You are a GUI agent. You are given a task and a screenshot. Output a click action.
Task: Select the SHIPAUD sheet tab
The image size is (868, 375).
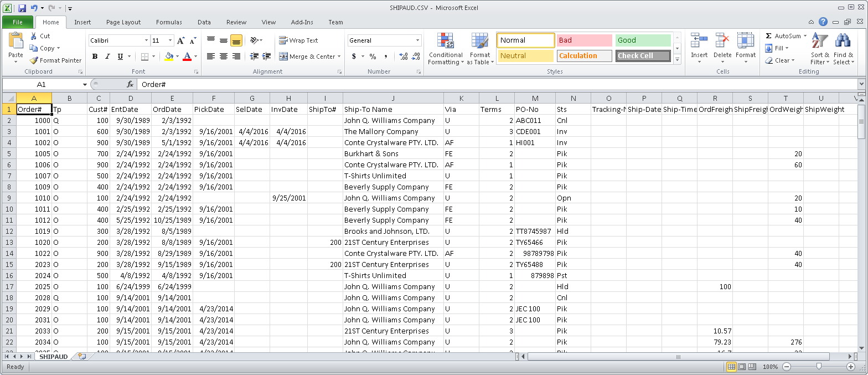pos(53,357)
